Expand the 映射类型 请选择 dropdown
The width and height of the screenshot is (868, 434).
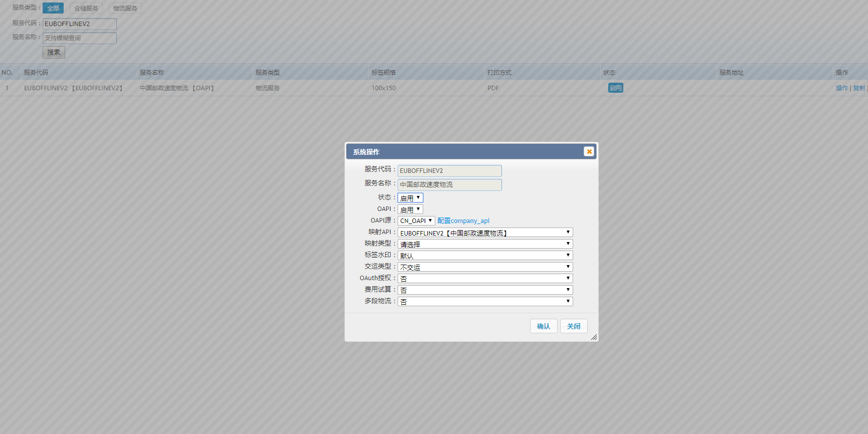point(485,244)
